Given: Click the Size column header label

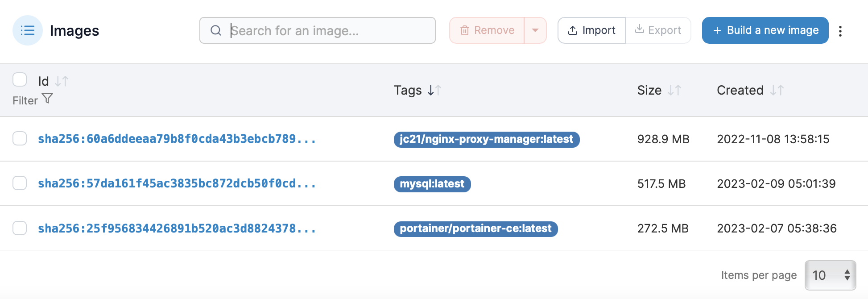Looking at the screenshot, I should pos(649,90).
